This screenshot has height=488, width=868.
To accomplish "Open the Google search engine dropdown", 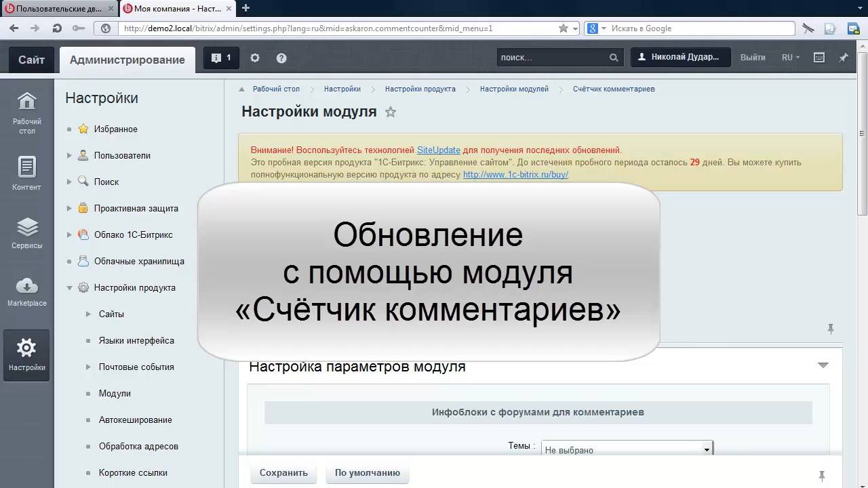I will (595, 28).
